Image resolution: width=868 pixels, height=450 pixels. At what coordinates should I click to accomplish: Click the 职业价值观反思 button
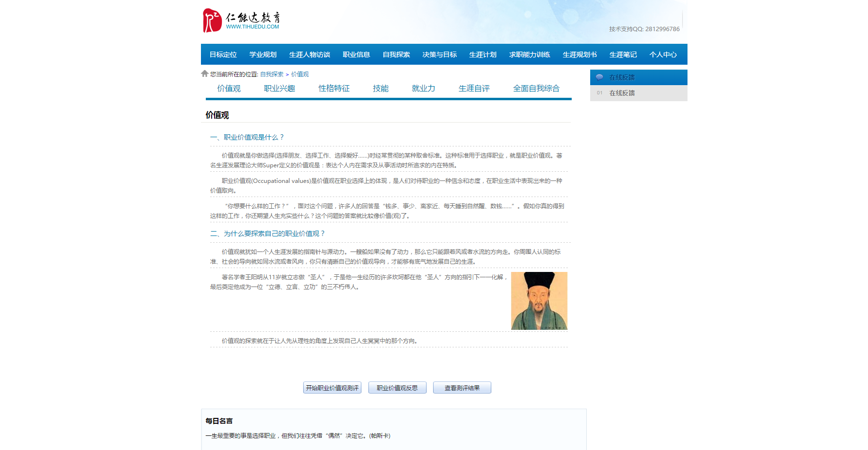coord(398,388)
